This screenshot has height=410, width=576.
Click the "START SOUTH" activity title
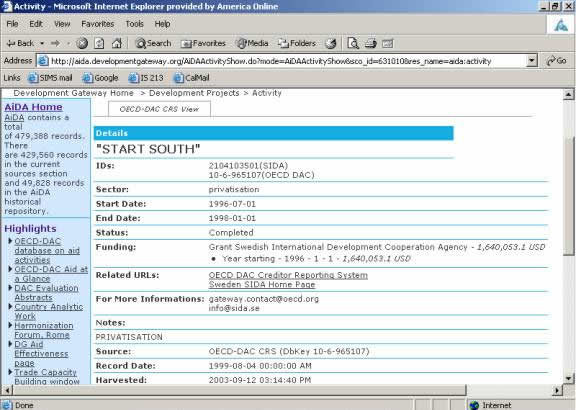[x=148, y=149]
